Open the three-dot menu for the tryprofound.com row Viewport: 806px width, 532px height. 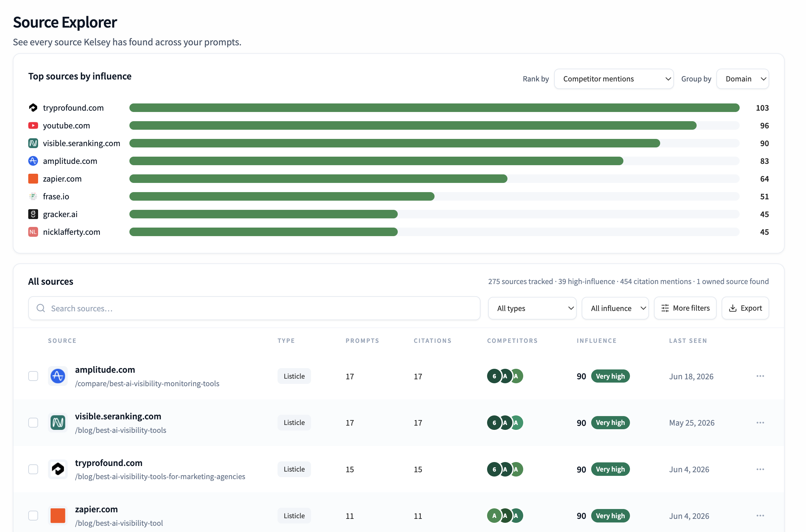click(x=760, y=469)
